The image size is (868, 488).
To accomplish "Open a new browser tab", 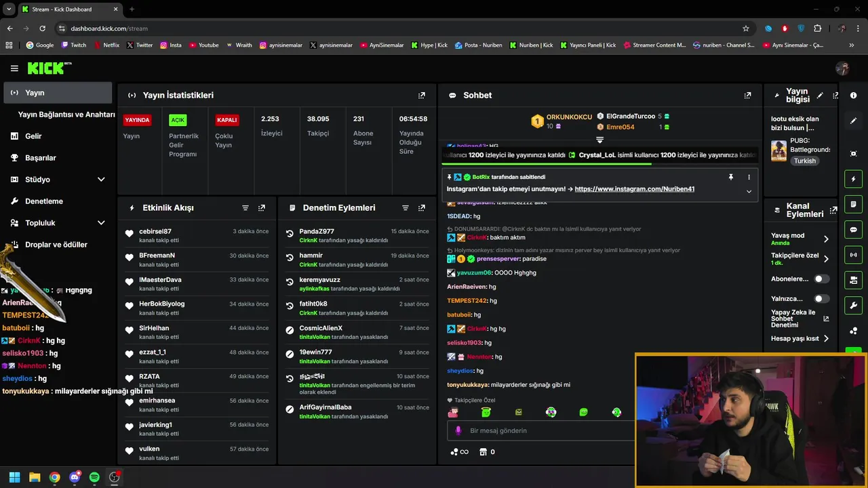I will click(x=132, y=9).
